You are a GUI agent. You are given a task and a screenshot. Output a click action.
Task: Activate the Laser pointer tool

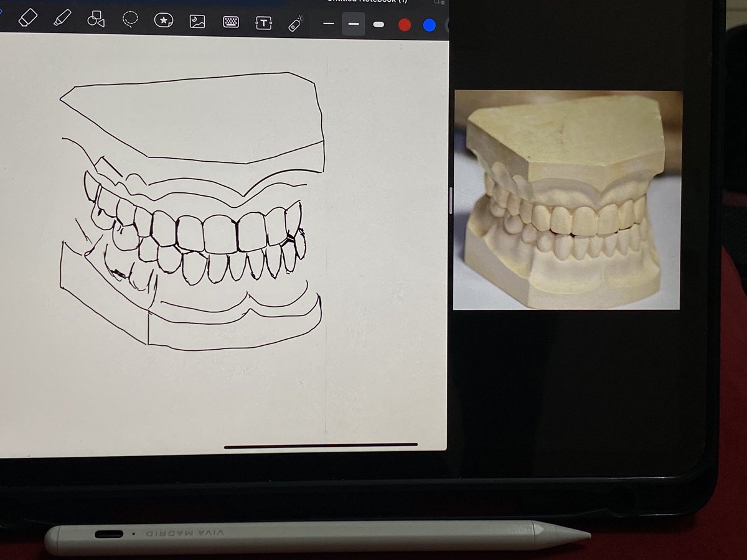pyautogui.click(x=296, y=24)
